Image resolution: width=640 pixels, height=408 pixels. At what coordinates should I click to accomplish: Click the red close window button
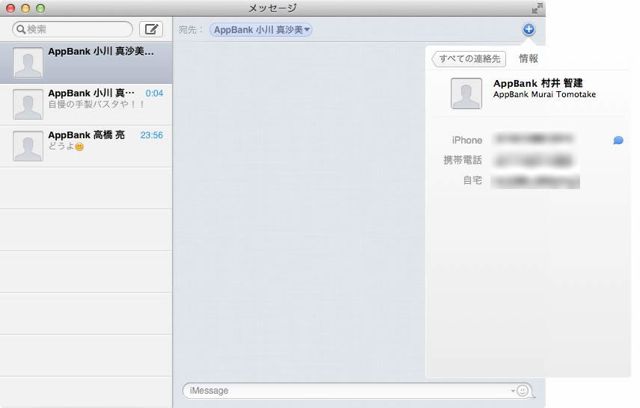click(x=10, y=8)
